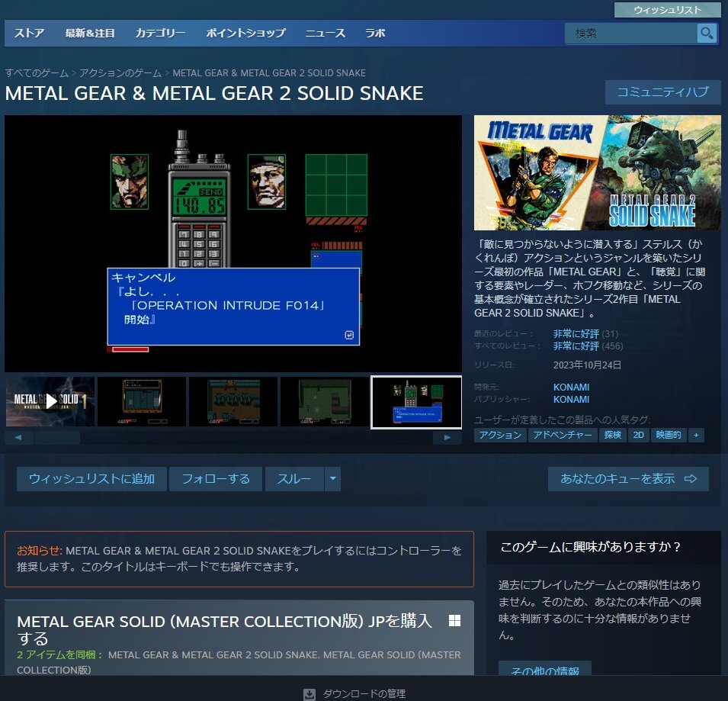Click the Windows platform icon in purchase box
728x701 pixels.
click(x=454, y=621)
